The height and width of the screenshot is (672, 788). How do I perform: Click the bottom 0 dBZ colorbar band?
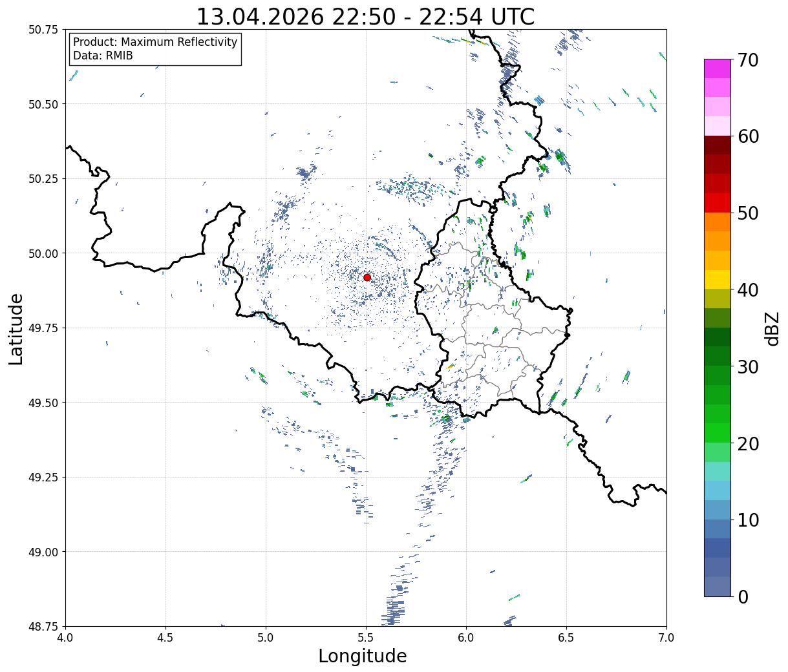718,586
